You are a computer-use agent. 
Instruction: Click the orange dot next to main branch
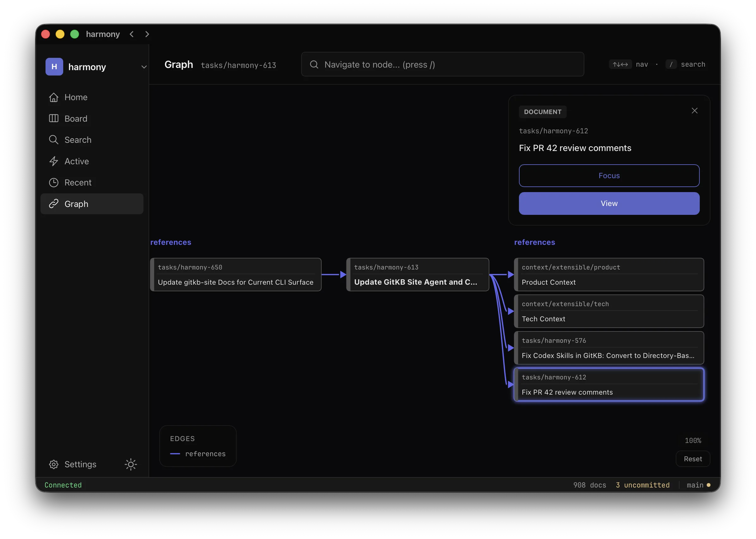tap(708, 485)
